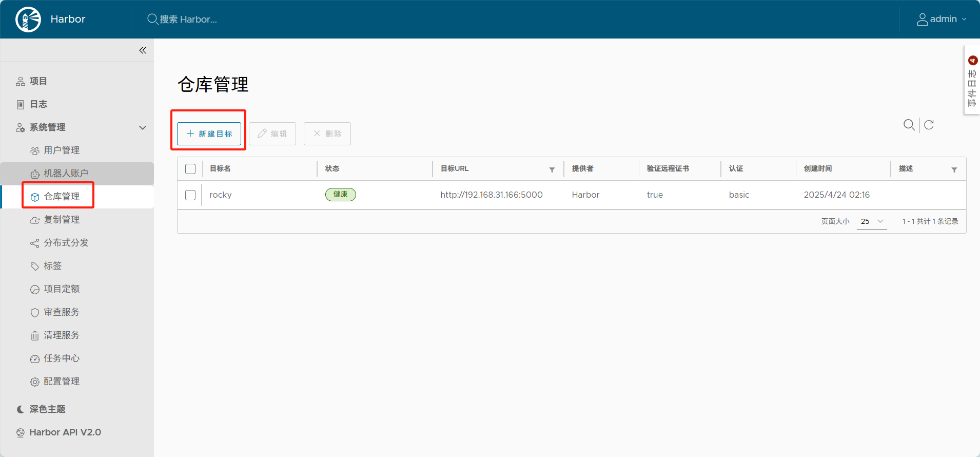Click the 任务中心 gauge icon
This screenshot has width=980, height=457.
35,359
